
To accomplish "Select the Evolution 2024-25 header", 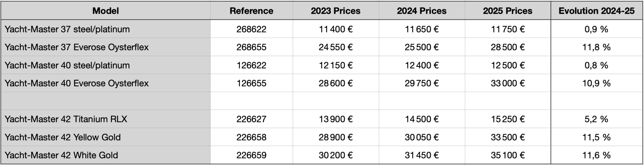I will (x=597, y=11).
